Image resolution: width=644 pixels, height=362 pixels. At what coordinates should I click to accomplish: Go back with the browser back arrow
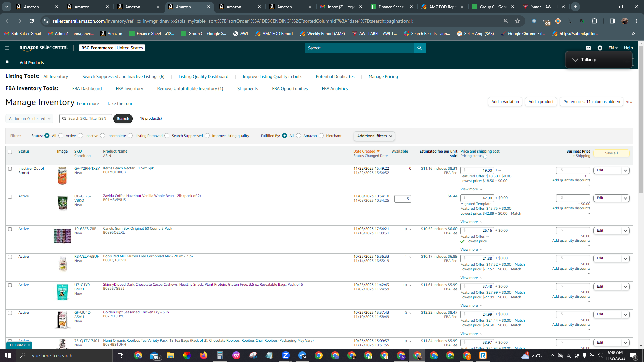7,21
